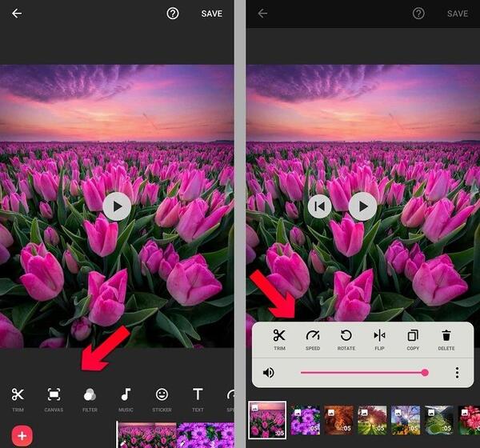Open help in the right screen
This screenshot has height=448, width=480.
418,14
